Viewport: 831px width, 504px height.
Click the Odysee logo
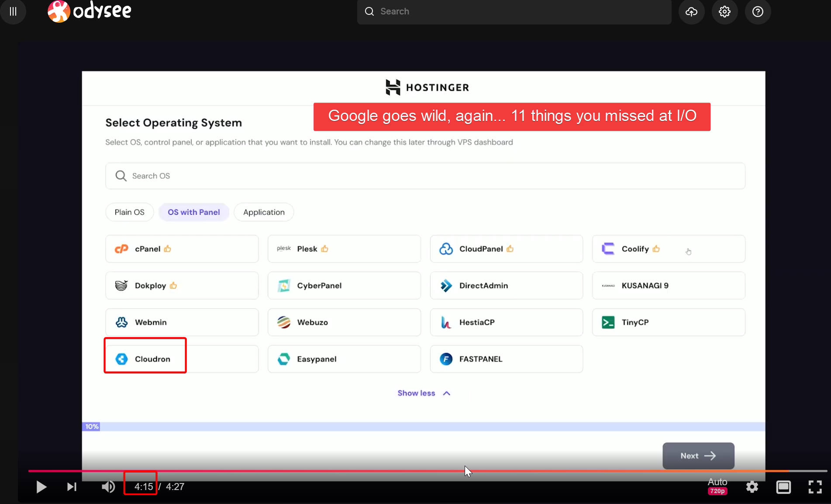click(x=90, y=11)
